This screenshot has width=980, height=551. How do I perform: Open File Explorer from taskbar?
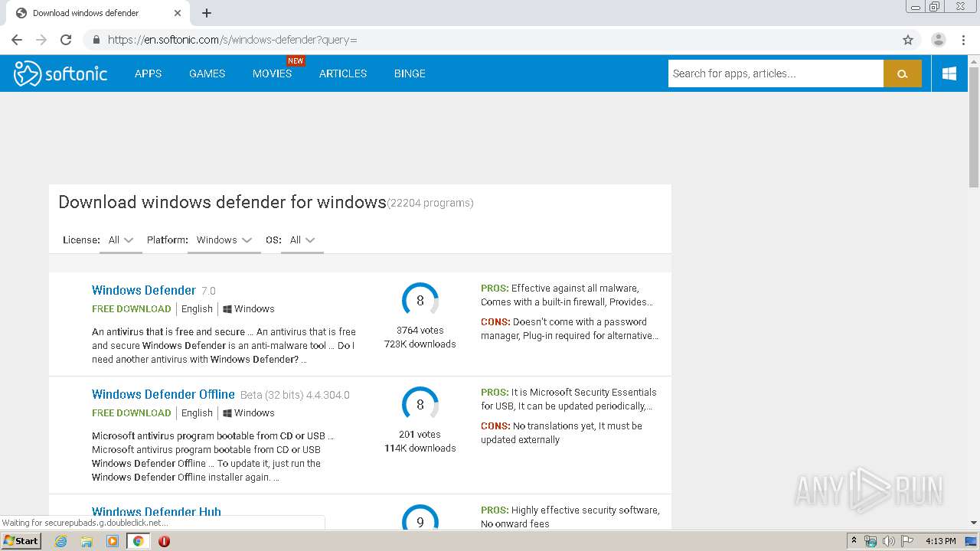(87, 541)
